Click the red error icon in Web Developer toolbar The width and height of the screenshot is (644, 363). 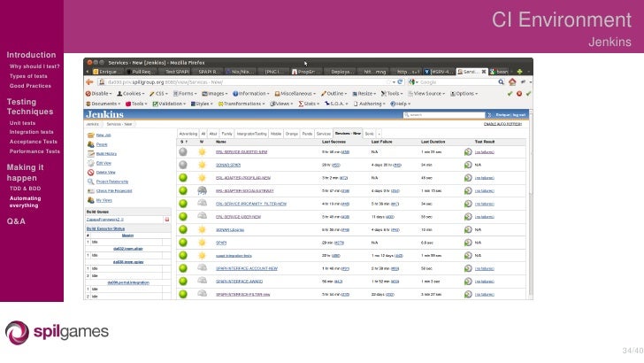point(519,94)
